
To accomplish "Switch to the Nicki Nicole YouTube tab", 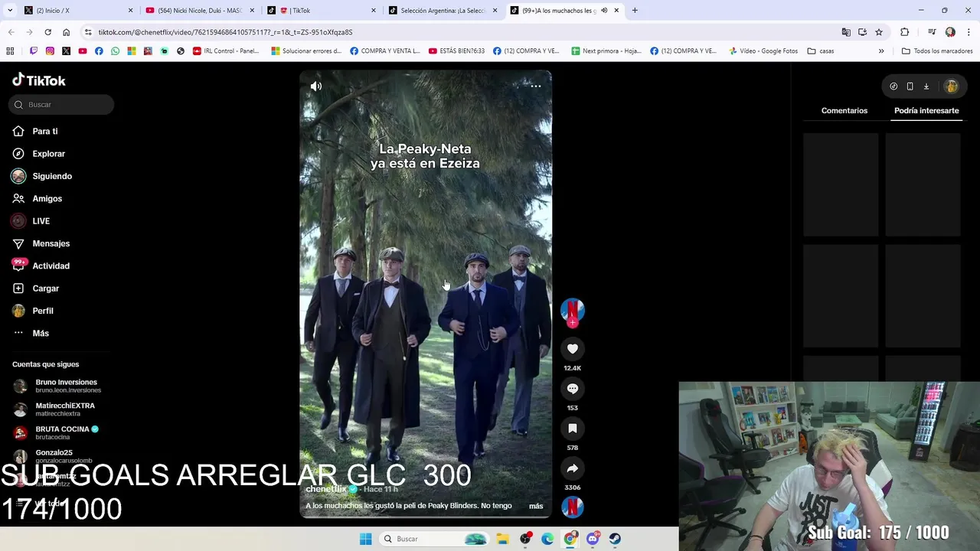I will tap(199, 11).
